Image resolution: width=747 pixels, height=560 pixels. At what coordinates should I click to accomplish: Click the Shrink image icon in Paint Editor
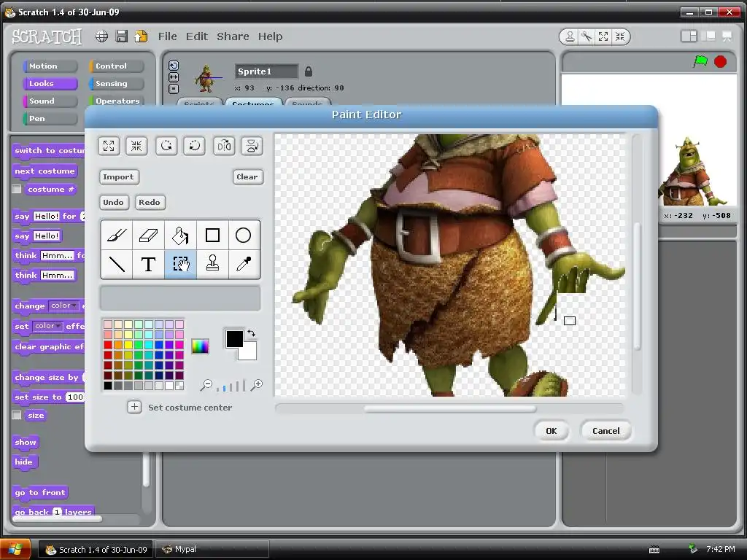click(136, 146)
